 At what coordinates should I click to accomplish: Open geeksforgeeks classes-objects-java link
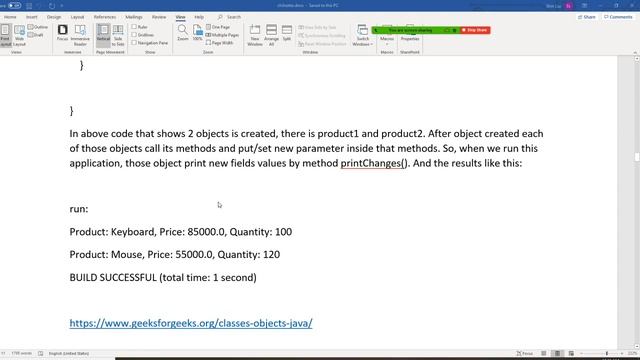[x=191, y=323]
